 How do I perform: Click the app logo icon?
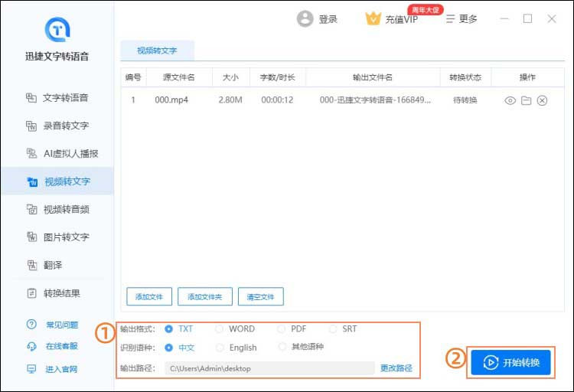57,29
